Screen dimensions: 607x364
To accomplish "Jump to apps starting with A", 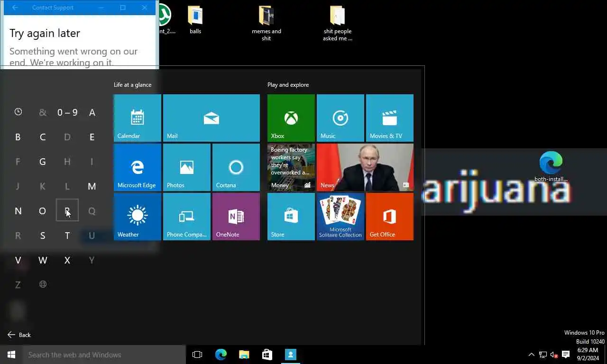I will click(92, 112).
